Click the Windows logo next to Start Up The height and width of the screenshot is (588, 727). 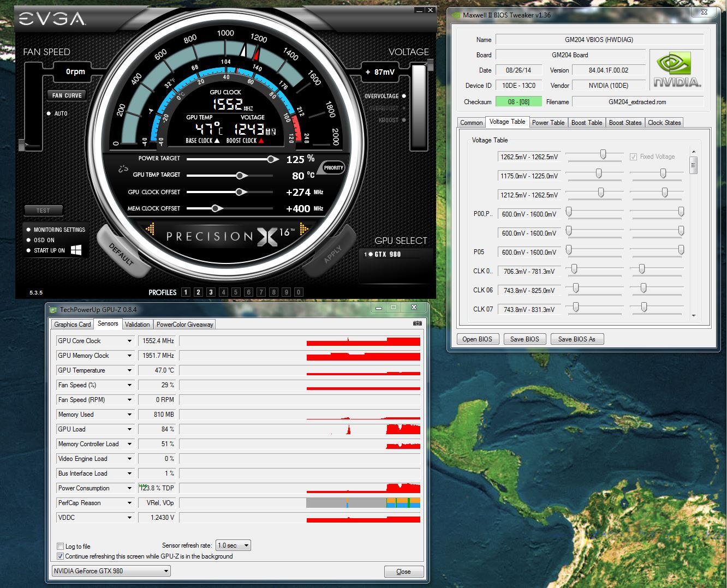pyautogui.click(x=76, y=250)
